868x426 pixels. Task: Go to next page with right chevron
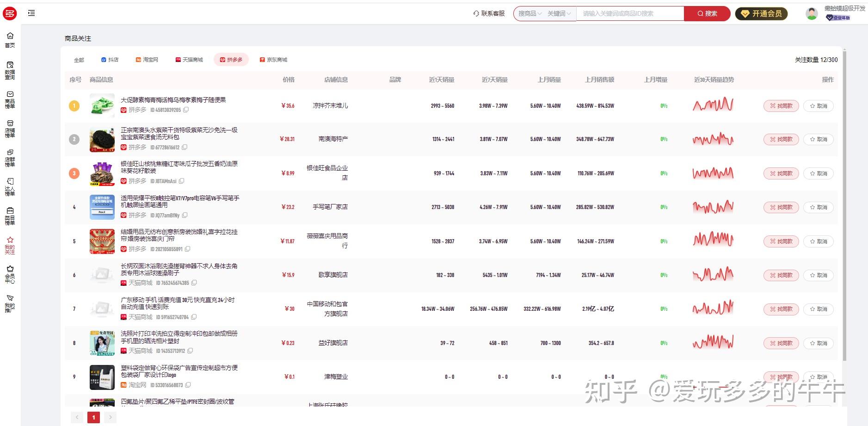point(110,418)
